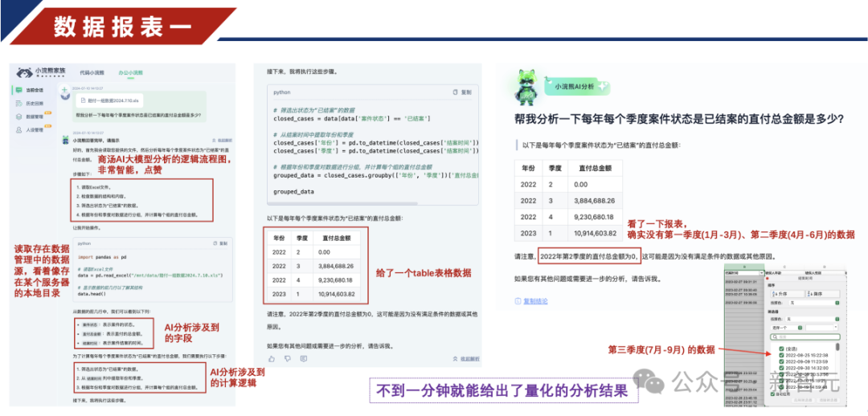This screenshot has height=416, width=868.
Task: Sort ascending with the 升序 button
Action: (x=788, y=294)
